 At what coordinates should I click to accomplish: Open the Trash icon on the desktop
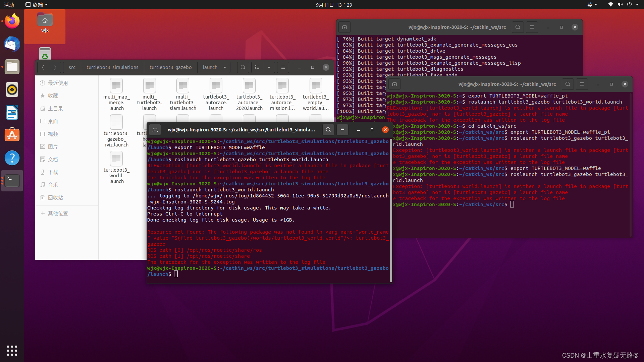45,54
